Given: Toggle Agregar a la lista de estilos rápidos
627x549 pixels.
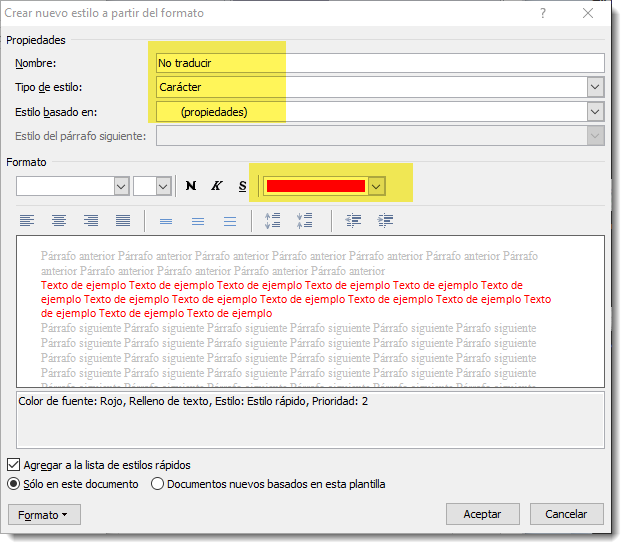Looking at the screenshot, I should pos(14,465).
